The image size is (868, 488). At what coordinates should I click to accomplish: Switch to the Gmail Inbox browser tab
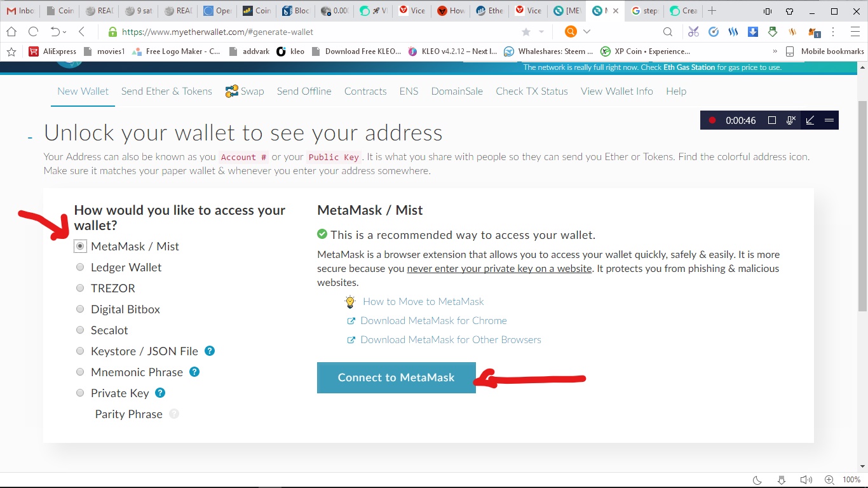20,11
